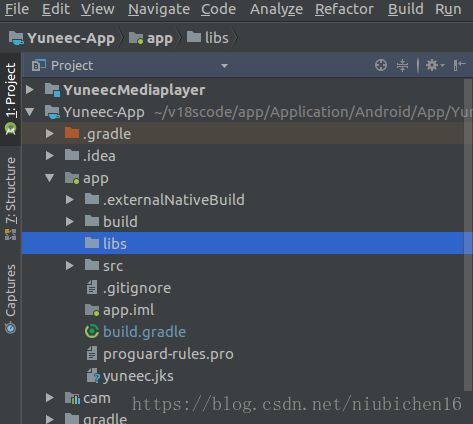
Task: Expand the cam module
Action: click(50, 398)
